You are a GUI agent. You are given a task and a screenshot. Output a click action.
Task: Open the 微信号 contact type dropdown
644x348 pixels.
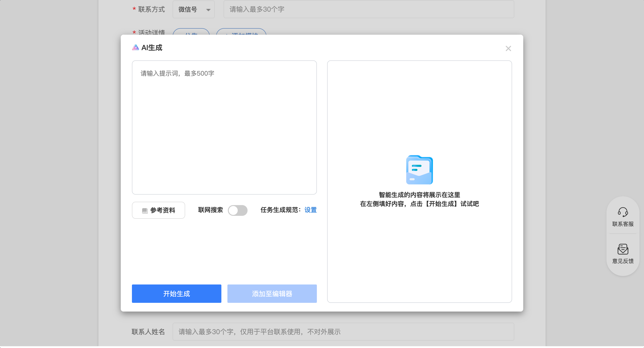[193, 9]
